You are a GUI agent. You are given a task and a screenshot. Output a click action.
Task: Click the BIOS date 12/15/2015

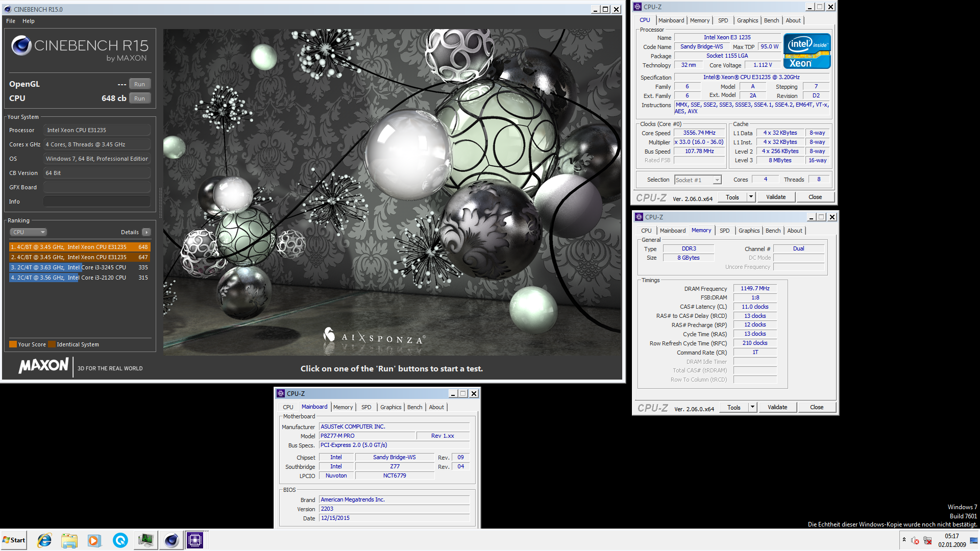click(394, 518)
